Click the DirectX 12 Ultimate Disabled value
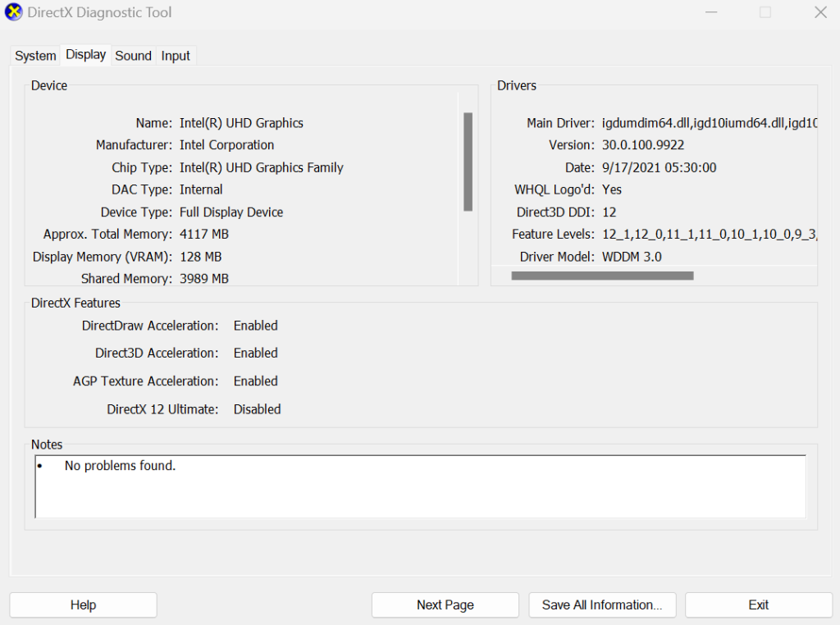The image size is (840, 625). click(x=257, y=409)
